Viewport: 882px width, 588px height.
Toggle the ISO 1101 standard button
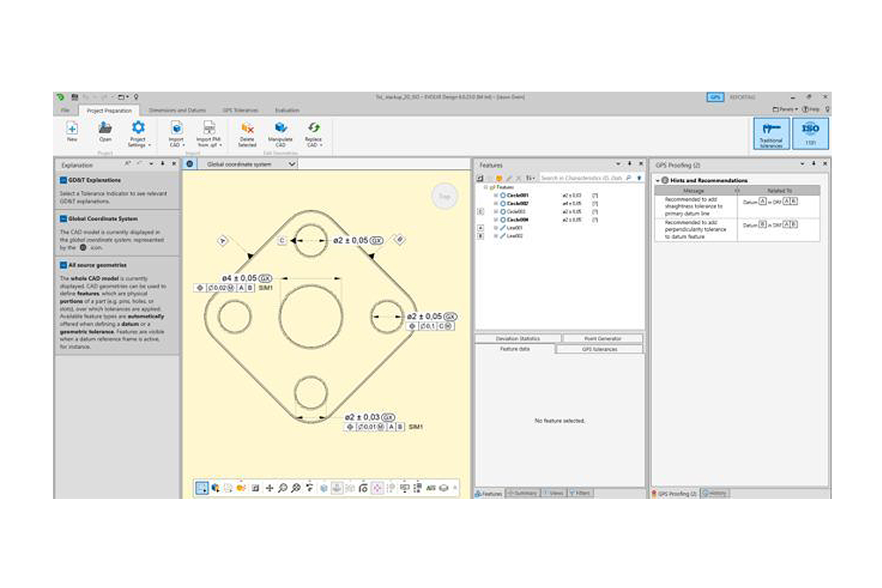(811, 134)
